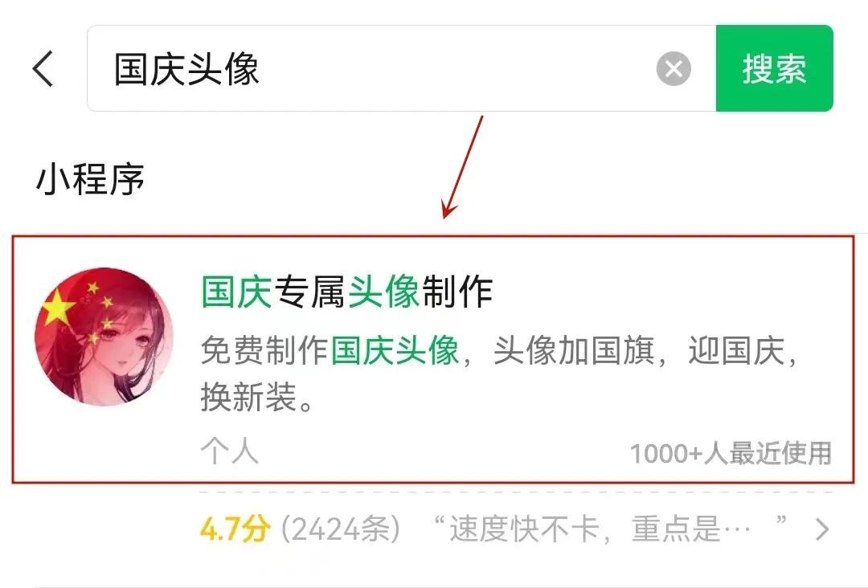Tap the anime girl flag avatar thumbnail
The image size is (868, 588).
(104, 337)
